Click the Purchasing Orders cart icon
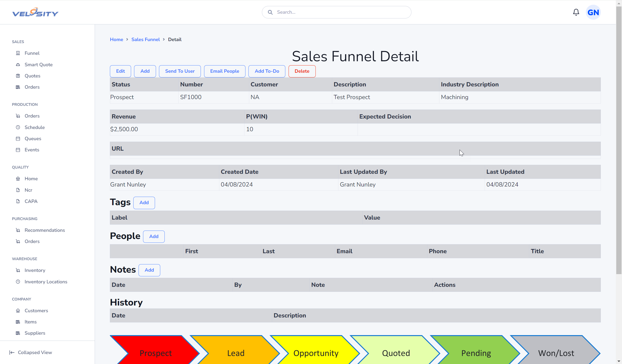Viewport: 622px width, 364px height. (18, 241)
